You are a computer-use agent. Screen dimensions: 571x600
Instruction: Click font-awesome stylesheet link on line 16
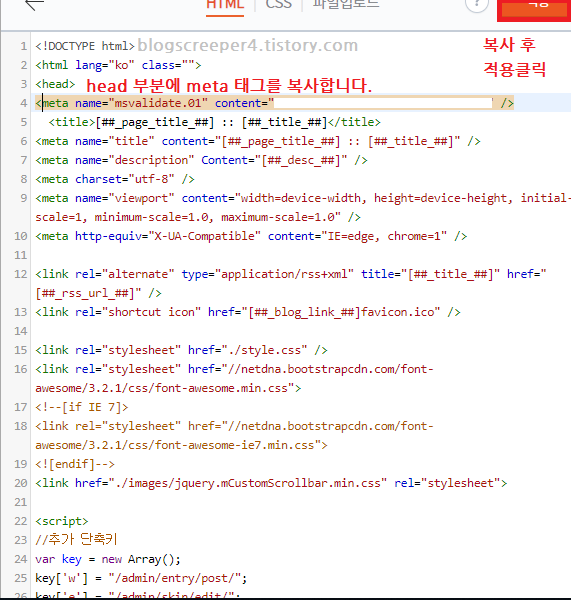click(234, 369)
